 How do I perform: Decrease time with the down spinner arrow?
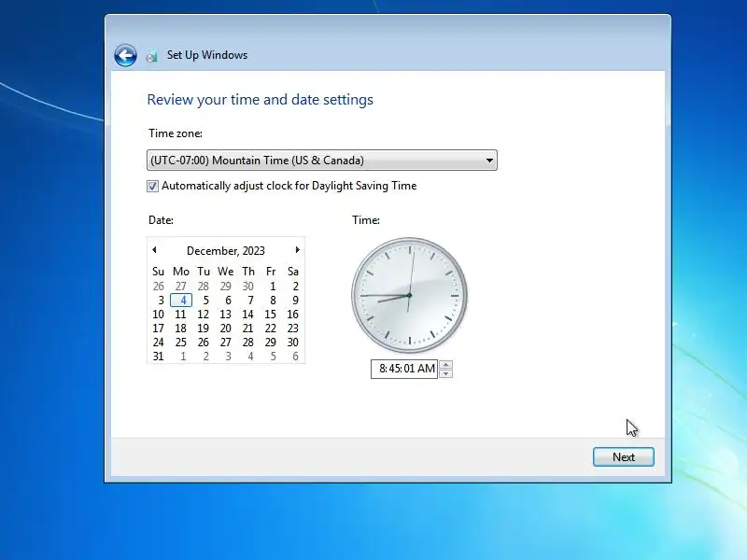(x=446, y=374)
